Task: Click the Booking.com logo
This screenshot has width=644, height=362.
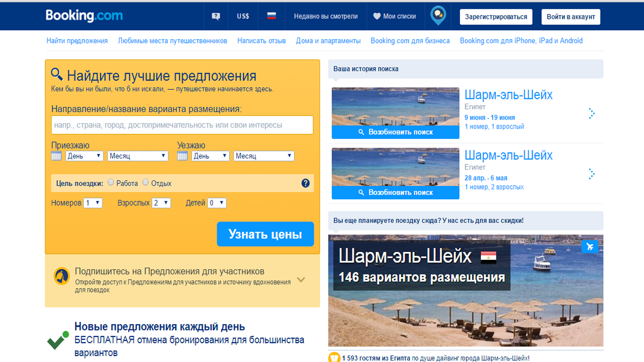Action: [84, 16]
